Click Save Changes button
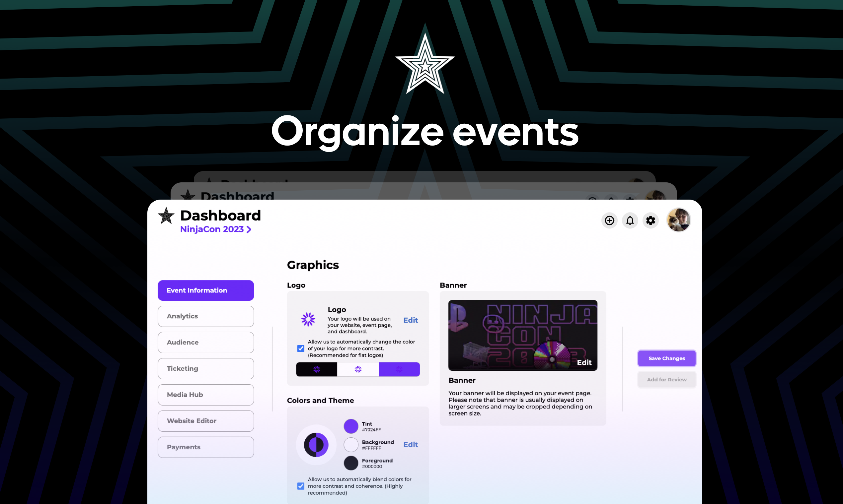Viewport: 843px width, 504px height. coord(666,358)
